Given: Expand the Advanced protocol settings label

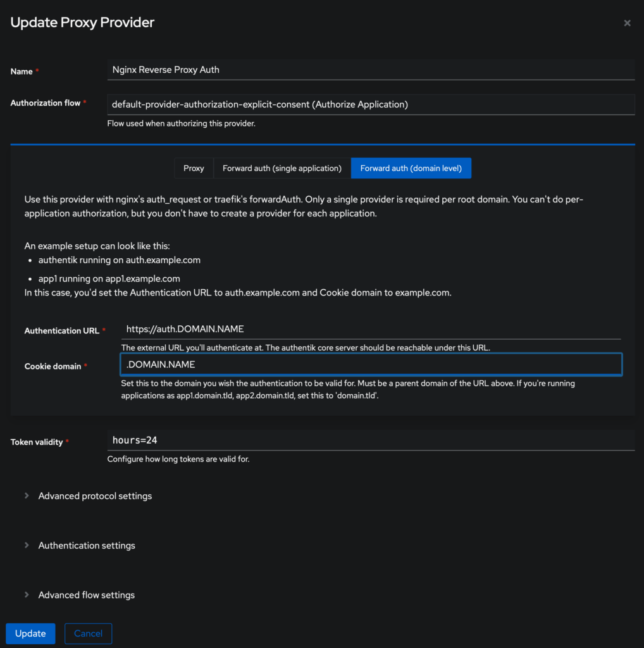Looking at the screenshot, I should (x=95, y=496).
